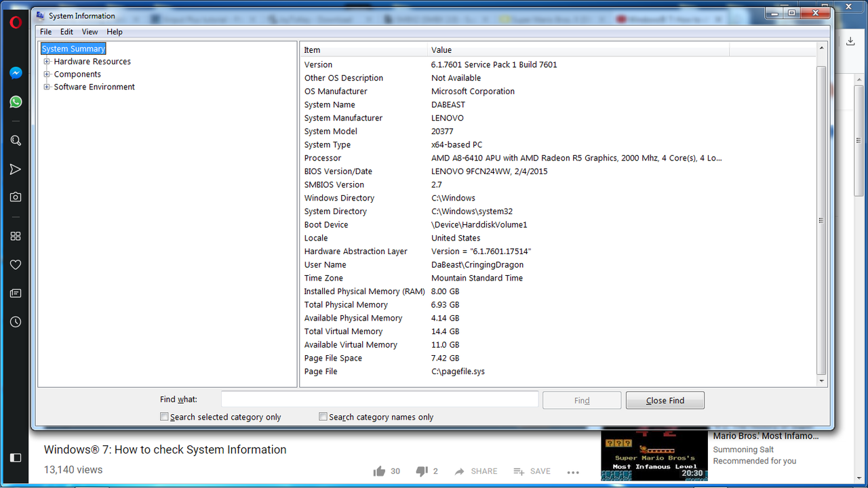Image resolution: width=868 pixels, height=488 pixels.
Task: Check Search selected category only
Action: click(164, 417)
